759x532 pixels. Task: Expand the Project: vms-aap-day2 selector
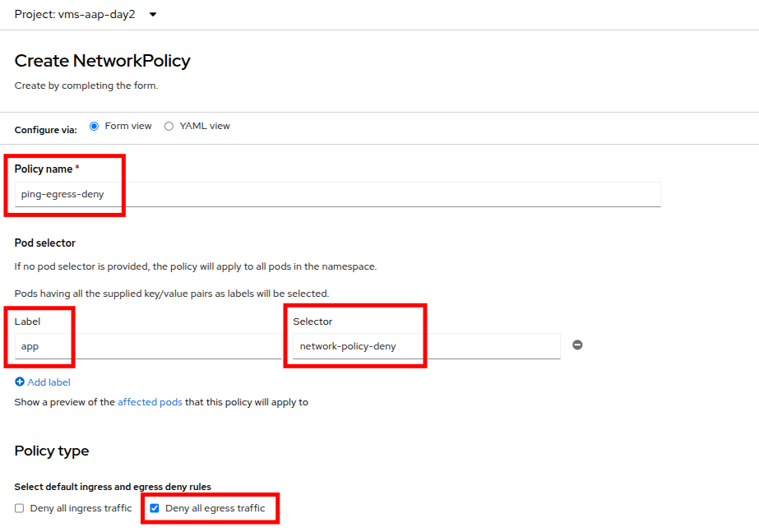76,14
